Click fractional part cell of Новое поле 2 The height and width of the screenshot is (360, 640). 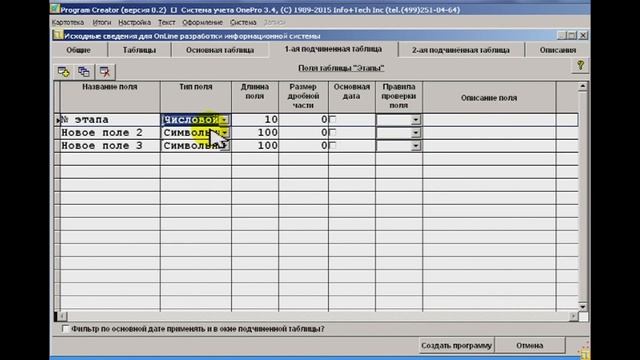click(304, 133)
